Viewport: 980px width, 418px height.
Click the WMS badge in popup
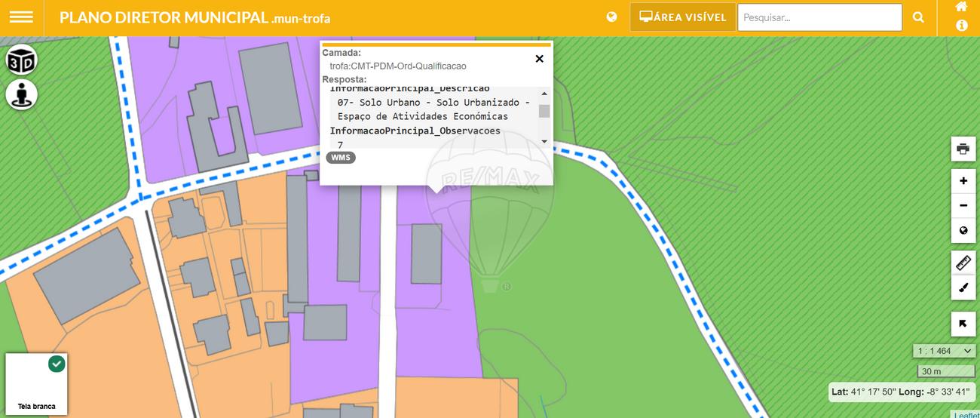tap(341, 158)
